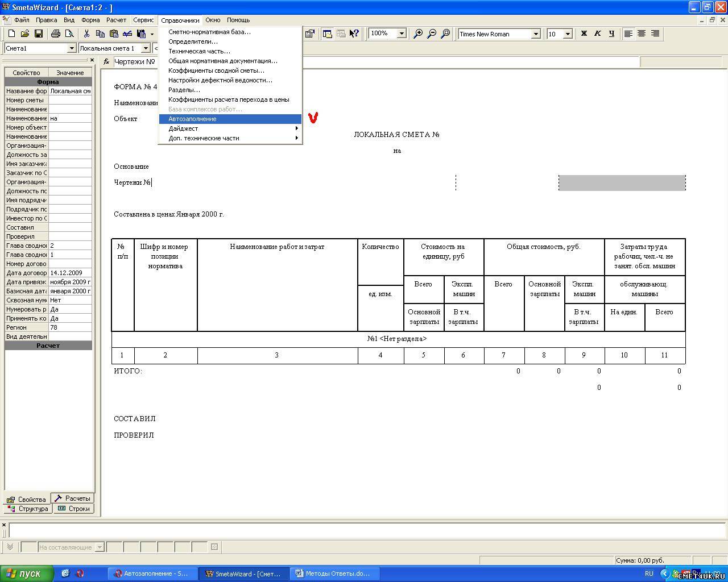Switch to the Структура tab
Viewport: 728px width, 582px height.
(x=28, y=509)
